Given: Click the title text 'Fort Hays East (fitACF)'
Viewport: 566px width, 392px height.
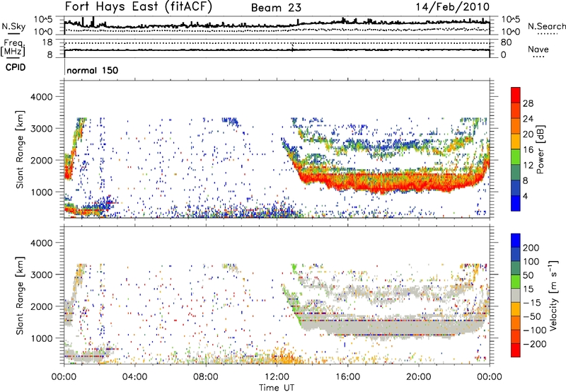Looking at the screenshot, I should point(138,7).
